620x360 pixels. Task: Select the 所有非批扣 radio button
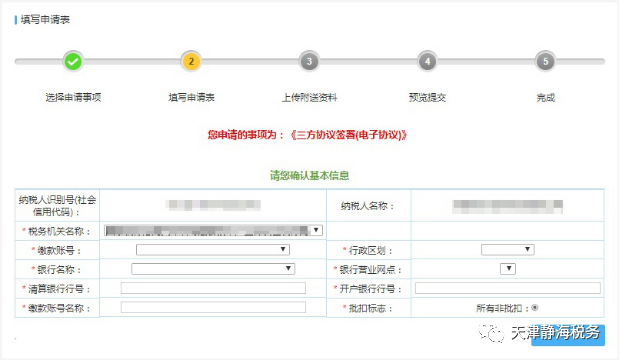click(x=535, y=308)
